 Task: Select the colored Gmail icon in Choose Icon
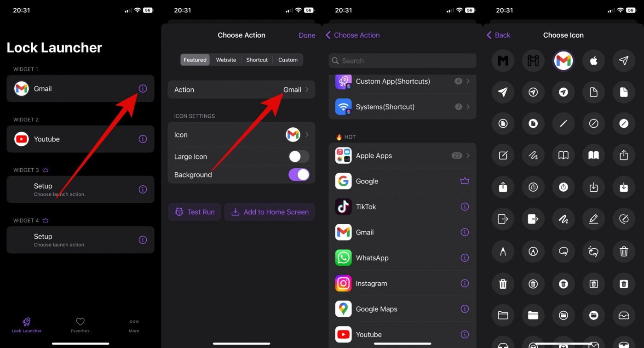563,61
